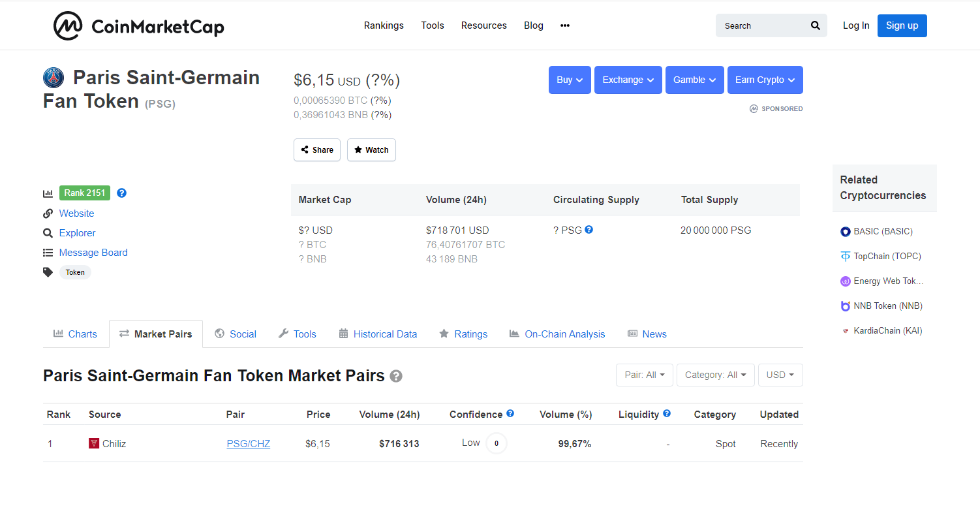Open the three-dots more menu in header
Image resolution: width=980 pixels, height=519 pixels.
pos(565,25)
